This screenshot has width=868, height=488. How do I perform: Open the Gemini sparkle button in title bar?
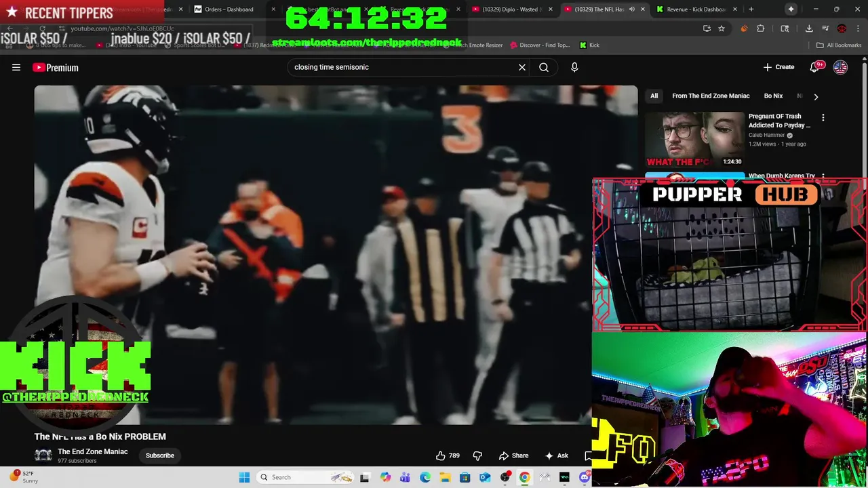pos(791,9)
